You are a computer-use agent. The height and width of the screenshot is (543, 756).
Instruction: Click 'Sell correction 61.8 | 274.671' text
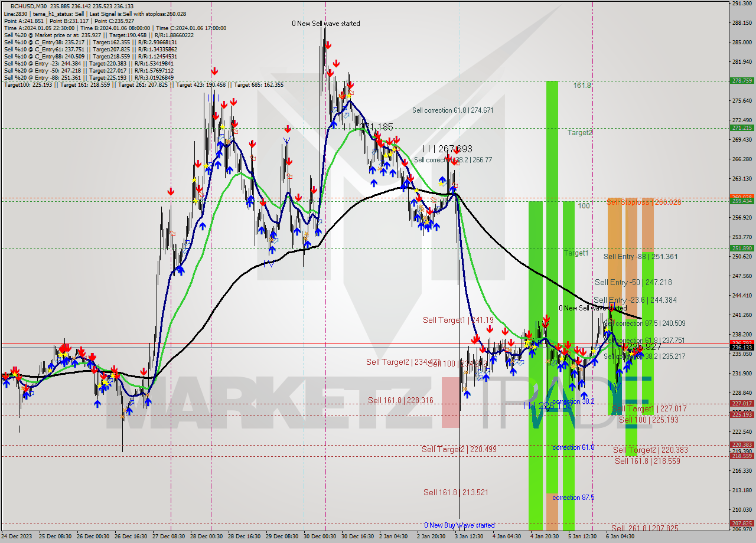click(x=452, y=110)
